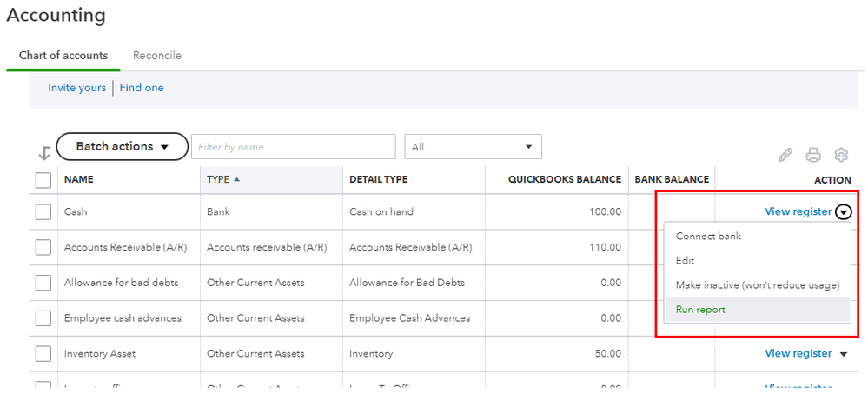Open View register for Cash

[x=798, y=211]
